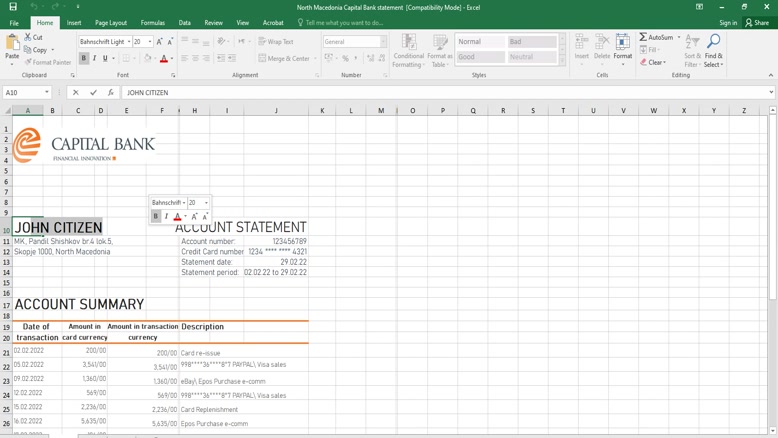The image size is (778, 438).
Task: Open the Find & Select magnifier
Action: (713, 42)
